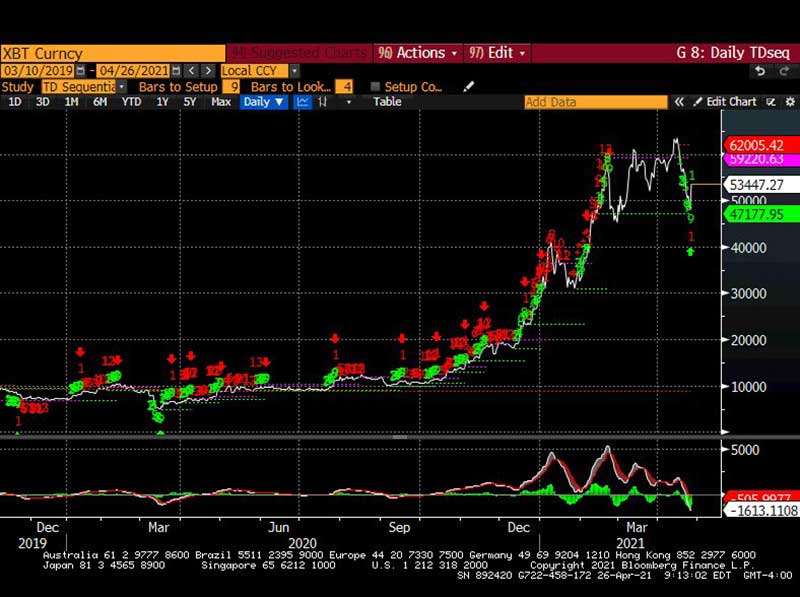Viewport: 800px width, 597px height.
Task: Open the Local CCY currency dropdown
Action: pos(295,70)
